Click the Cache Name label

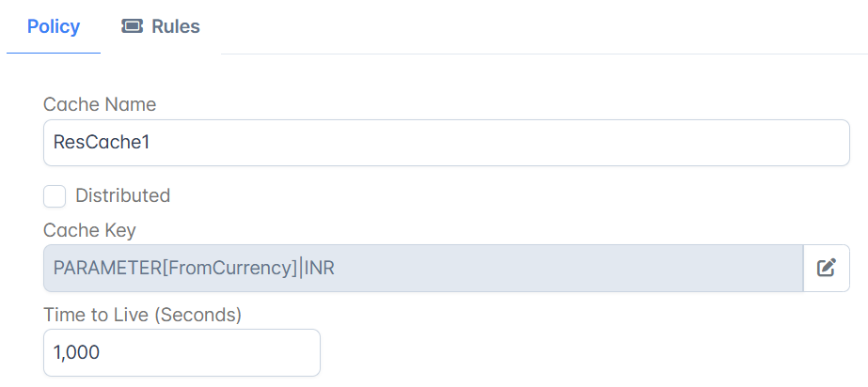click(100, 104)
